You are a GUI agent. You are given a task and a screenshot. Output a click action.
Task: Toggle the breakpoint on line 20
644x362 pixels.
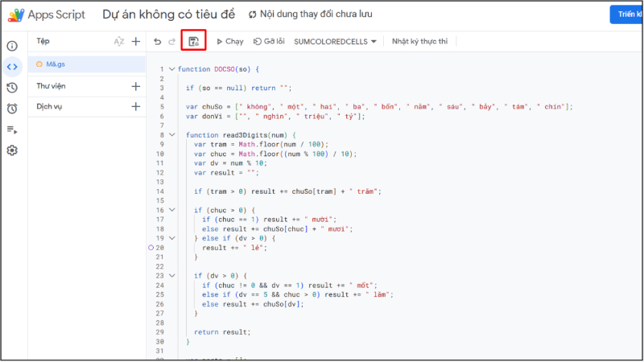pos(151,248)
